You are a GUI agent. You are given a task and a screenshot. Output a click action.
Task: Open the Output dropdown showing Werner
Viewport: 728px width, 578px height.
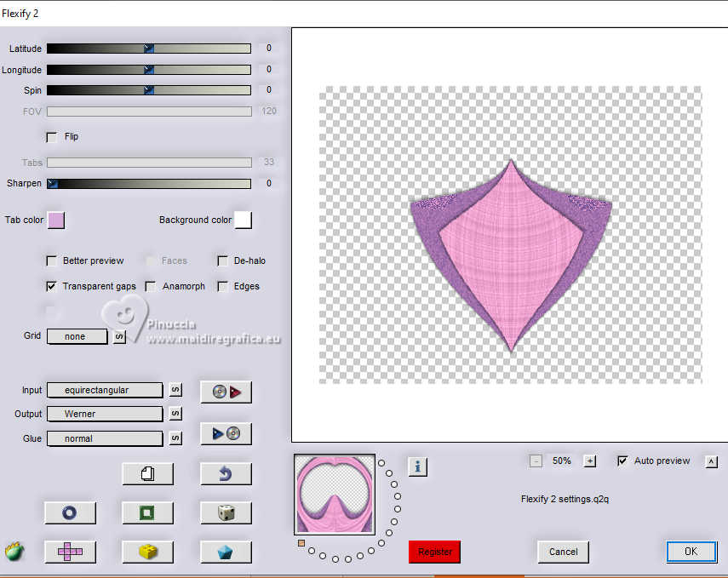click(x=105, y=414)
